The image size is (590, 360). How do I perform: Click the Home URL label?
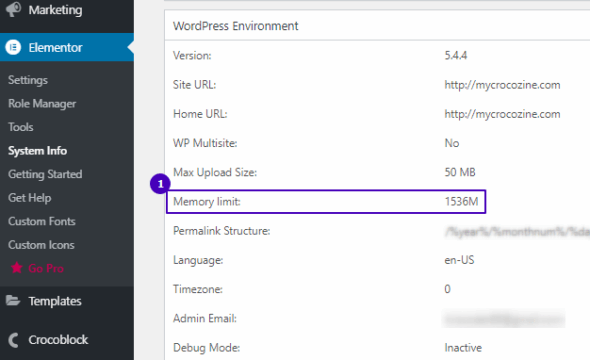pos(200,114)
